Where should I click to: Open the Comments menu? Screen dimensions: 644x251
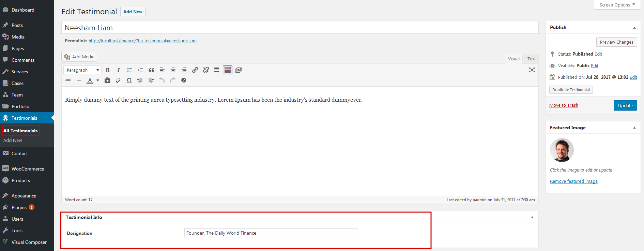point(27,60)
